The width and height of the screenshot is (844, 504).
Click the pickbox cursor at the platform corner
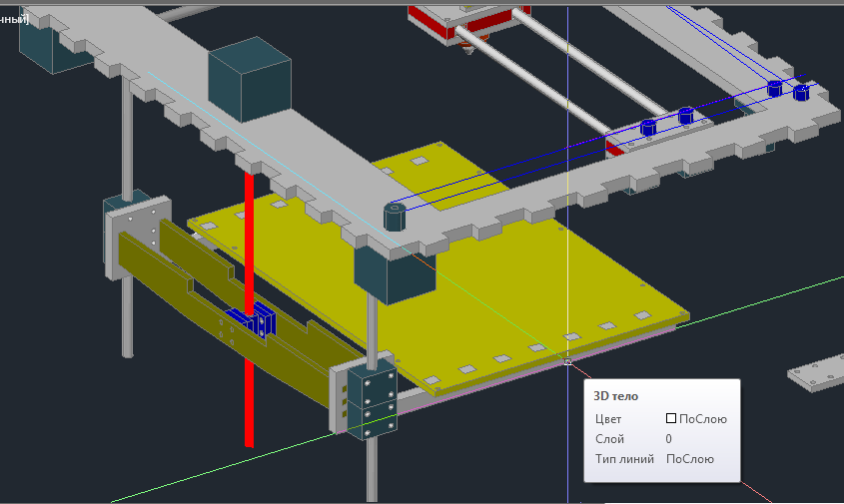[x=567, y=360]
